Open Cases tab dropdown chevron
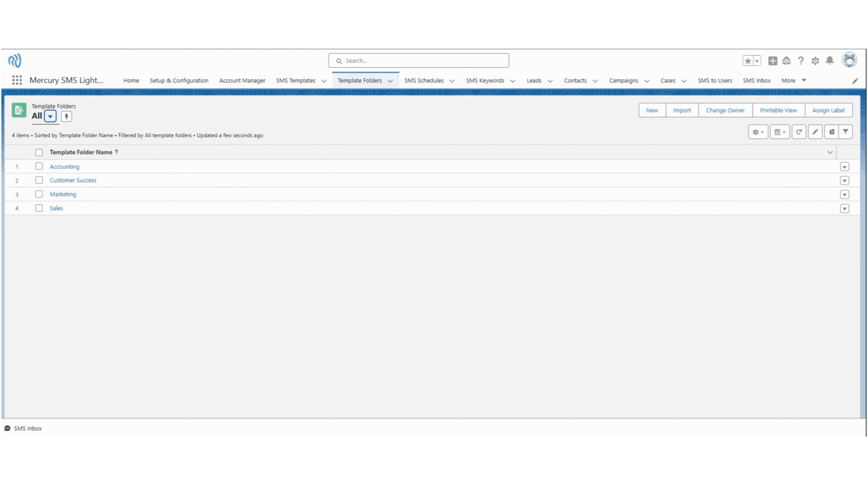 [x=684, y=81]
